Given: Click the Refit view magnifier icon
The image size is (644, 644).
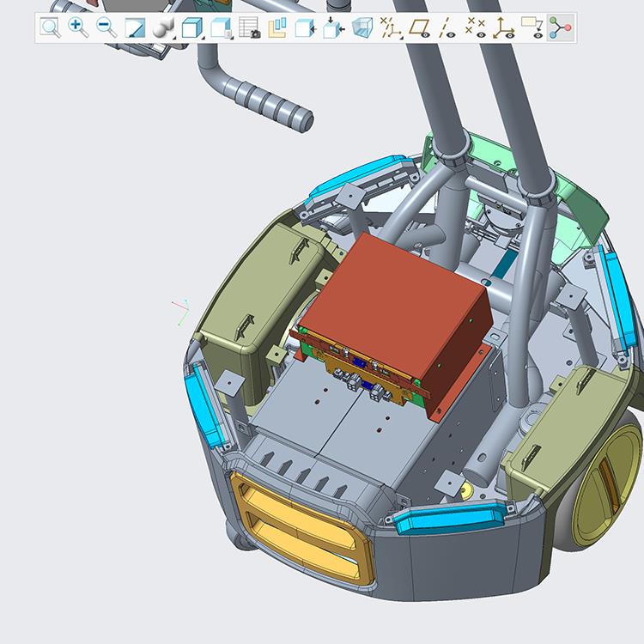Looking at the screenshot, I should 51,28.
